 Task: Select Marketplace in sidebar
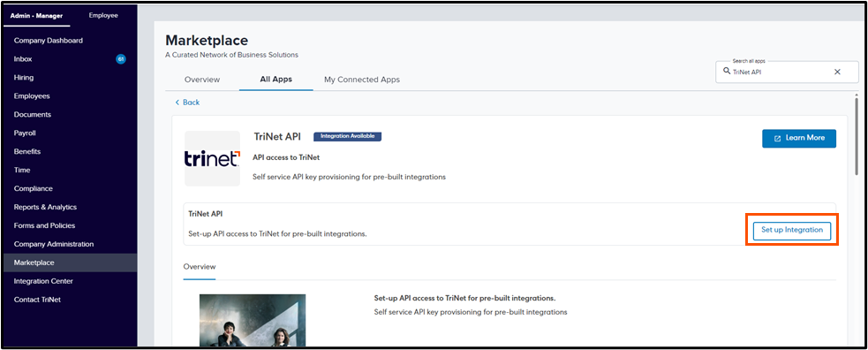71,263
